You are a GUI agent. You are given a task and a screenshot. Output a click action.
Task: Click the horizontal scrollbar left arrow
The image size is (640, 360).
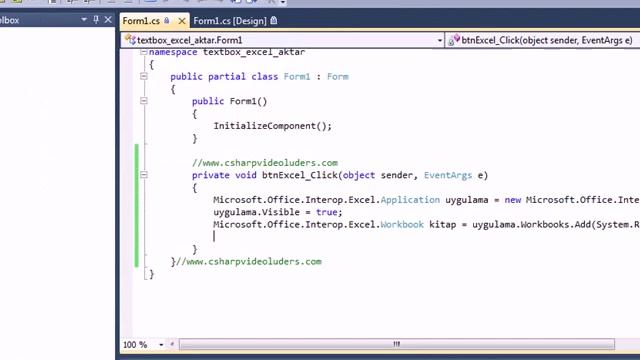tap(172, 344)
